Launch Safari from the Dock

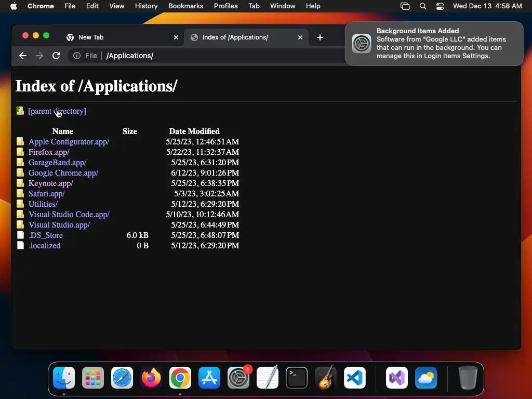pos(122,378)
